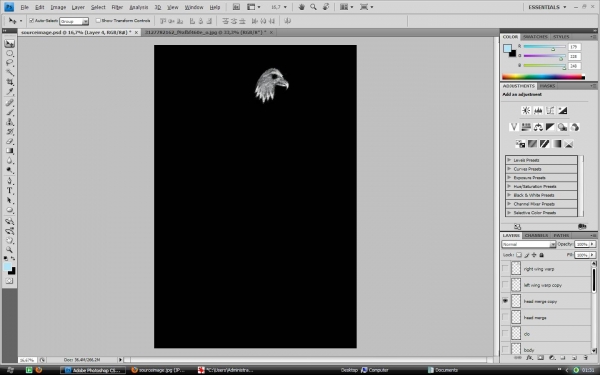Add a Black & White adjustment
The image size is (600, 375).
coord(550,127)
